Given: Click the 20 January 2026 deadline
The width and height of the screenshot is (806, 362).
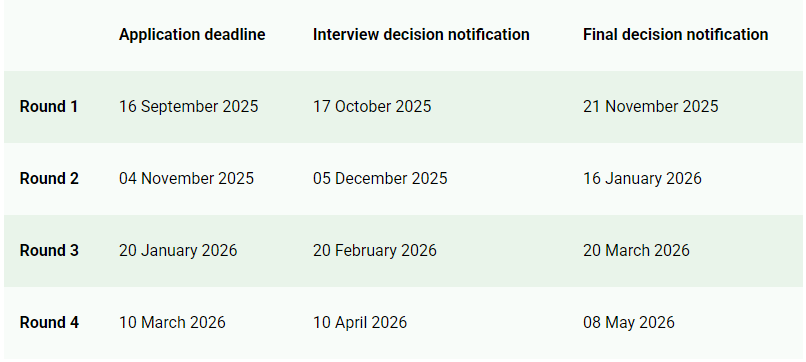Looking at the screenshot, I should click(178, 250).
